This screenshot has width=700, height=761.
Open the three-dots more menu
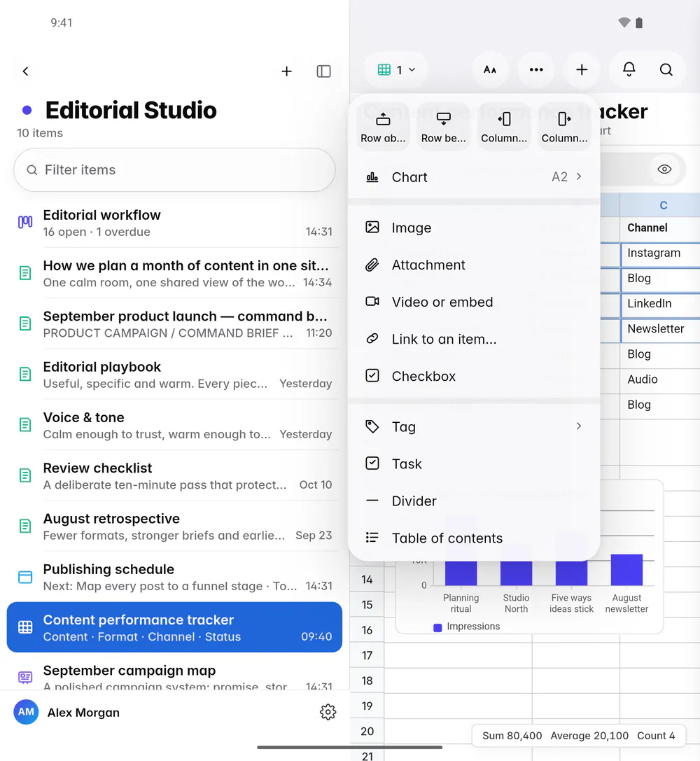point(536,70)
